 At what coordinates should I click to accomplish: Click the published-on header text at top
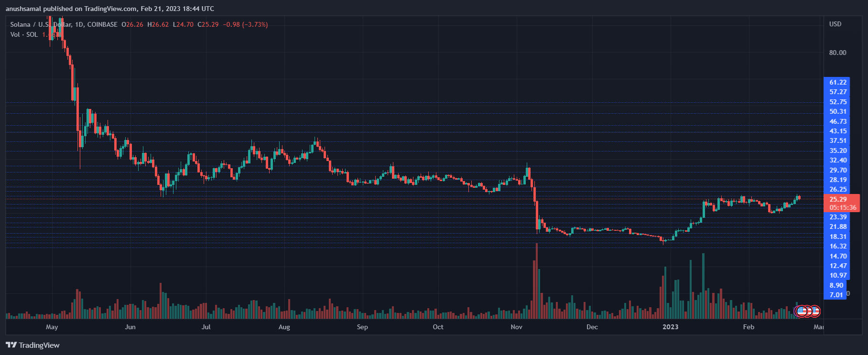coord(110,9)
